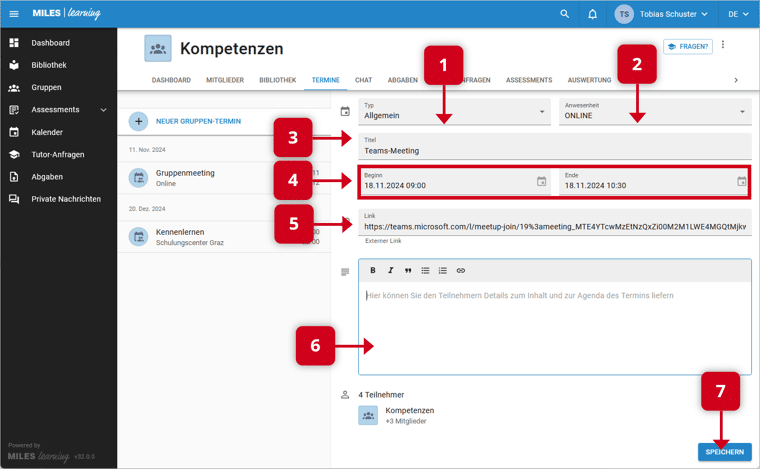Open calendar picker for Ende date
The width and height of the screenshot is (760, 469).
741,182
